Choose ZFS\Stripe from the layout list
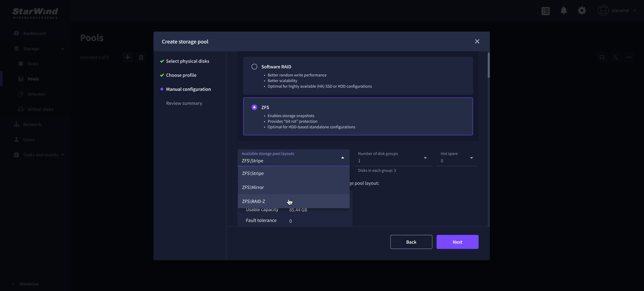Viewport: 644px width, 291px height. point(293,173)
